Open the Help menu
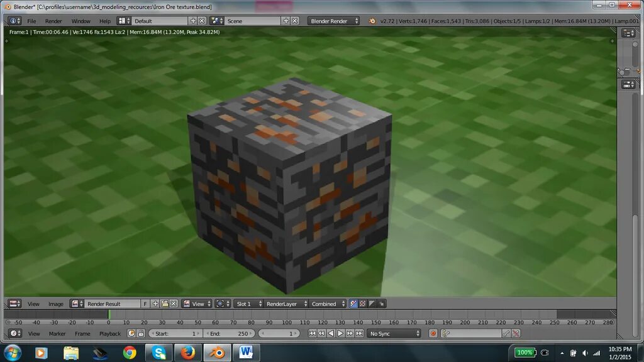 tap(105, 21)
